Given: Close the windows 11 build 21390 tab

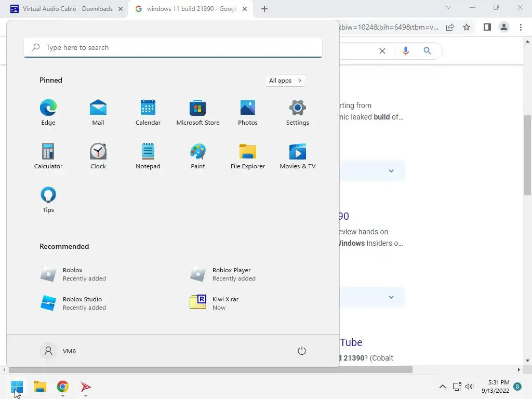Looking at the screenshot, I should [245, 9].
